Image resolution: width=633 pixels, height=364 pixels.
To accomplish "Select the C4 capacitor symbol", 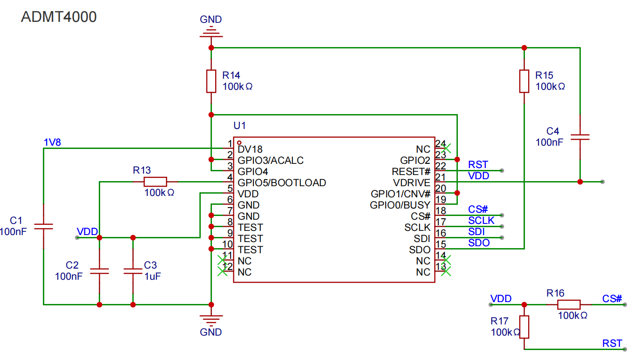I will pos(580,137).
